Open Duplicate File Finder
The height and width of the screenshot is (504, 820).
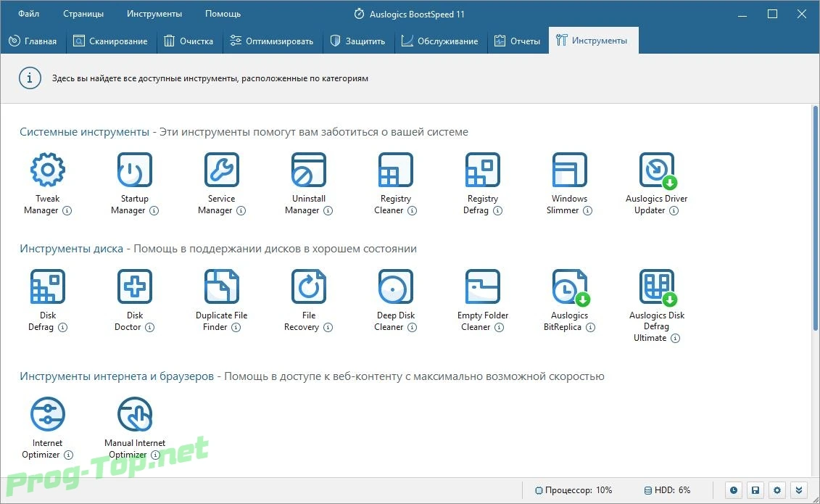point(222,286)
